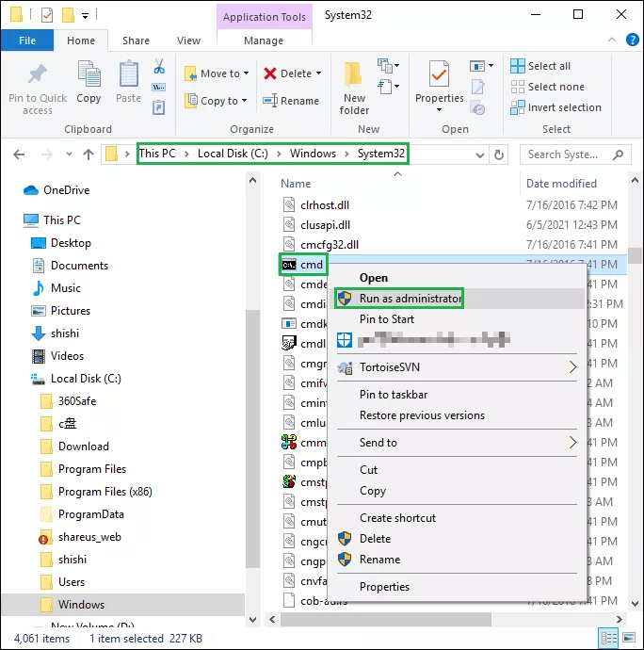Click the New folder icon
The width and height of the screenshot is (644, 650).
353,74
